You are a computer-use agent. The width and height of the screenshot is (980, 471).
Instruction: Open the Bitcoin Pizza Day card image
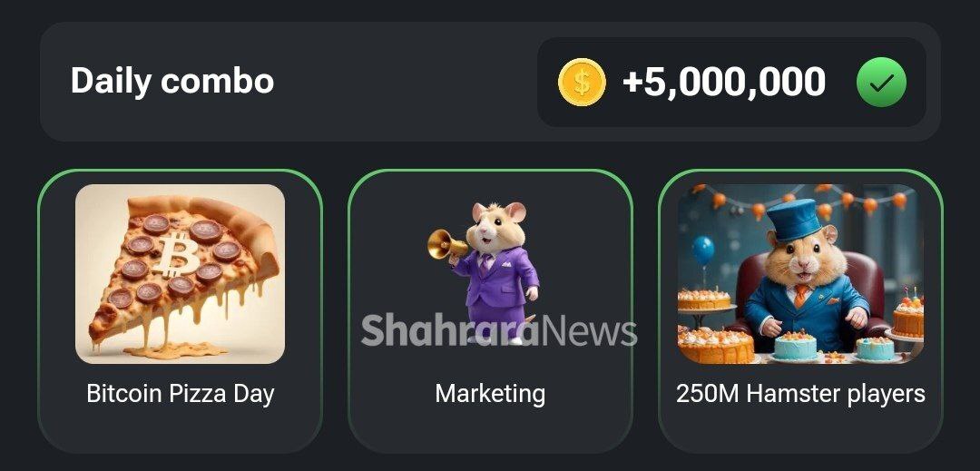point(180,273)
